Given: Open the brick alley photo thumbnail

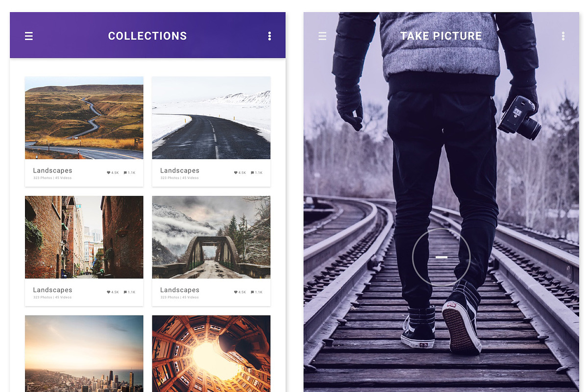Looking at the screenshot, I should (84, 237).
